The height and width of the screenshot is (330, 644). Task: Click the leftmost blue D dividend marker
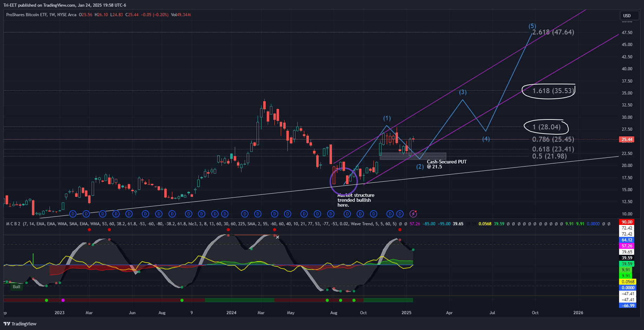coord(73,214)
